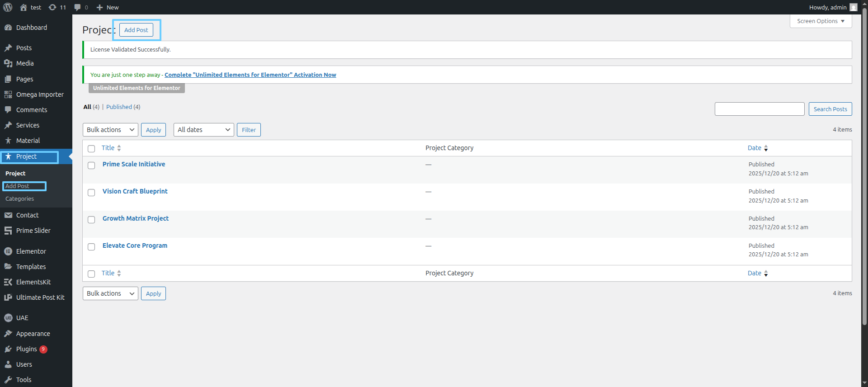Toggle the select-all checkbox in header
Viewport: 868px width, 387px height.
(91, 149)
